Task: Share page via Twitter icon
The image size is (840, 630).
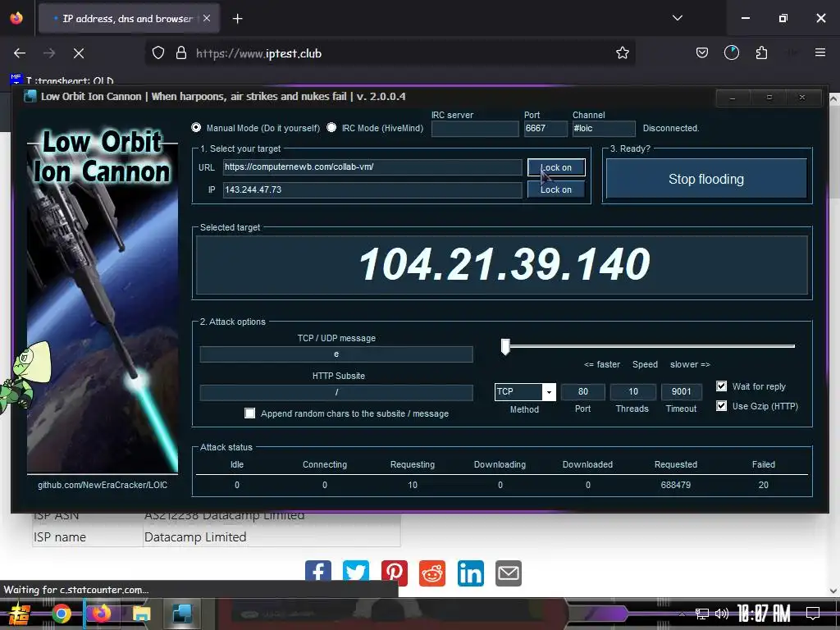Action: [356, 573]
